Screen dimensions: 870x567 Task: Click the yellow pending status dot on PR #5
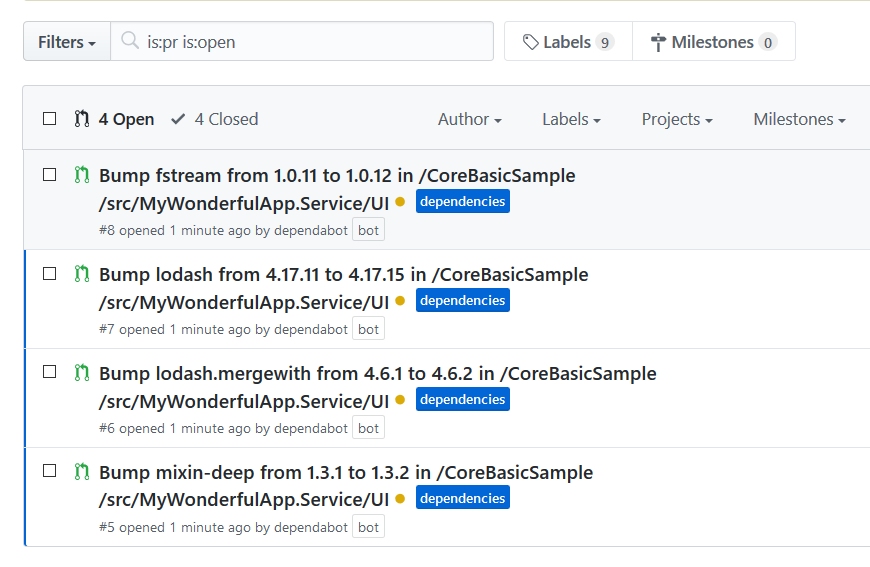(x=400, y=499)
